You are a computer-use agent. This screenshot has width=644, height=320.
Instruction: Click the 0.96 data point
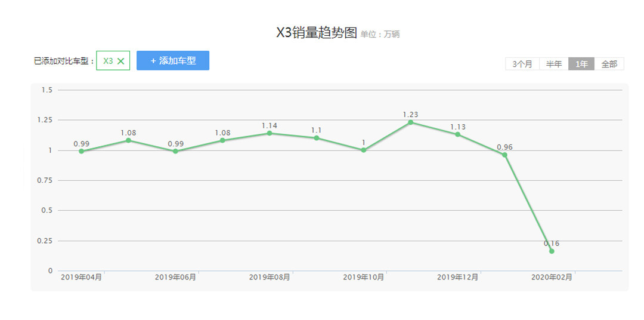tap(504, 155)
